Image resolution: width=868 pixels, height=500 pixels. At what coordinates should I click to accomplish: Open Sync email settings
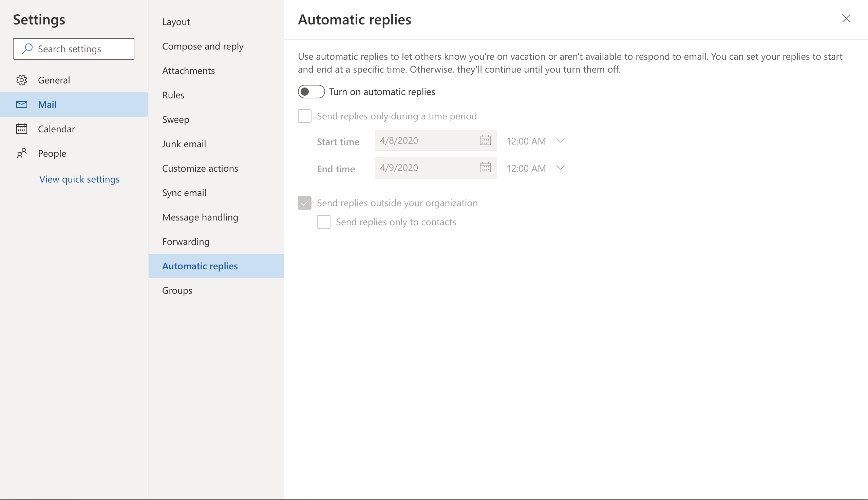tap(216, 193)
